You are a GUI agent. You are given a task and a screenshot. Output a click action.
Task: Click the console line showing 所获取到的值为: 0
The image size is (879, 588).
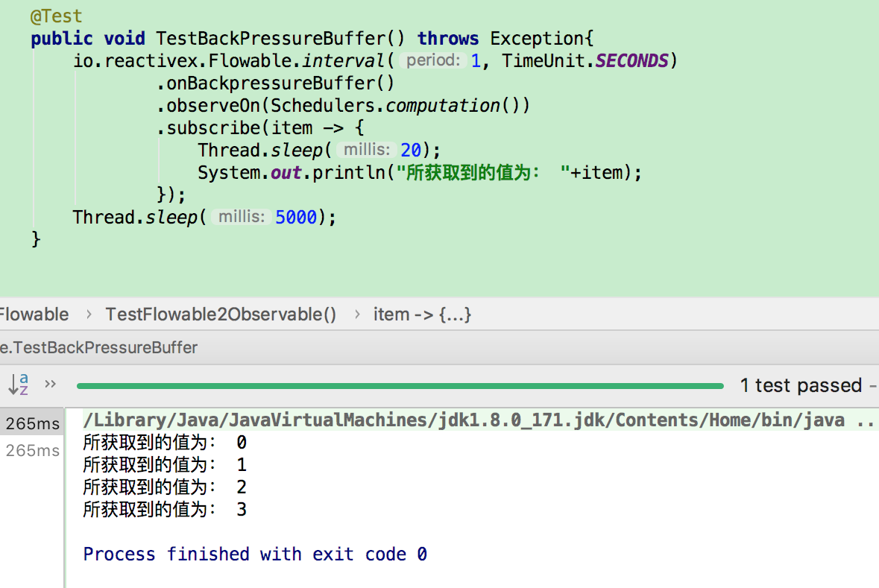164,442
